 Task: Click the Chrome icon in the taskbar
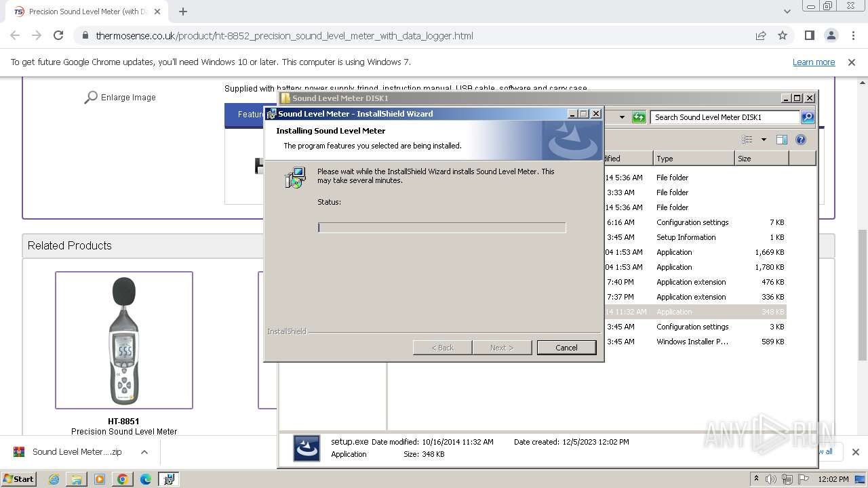123,479
